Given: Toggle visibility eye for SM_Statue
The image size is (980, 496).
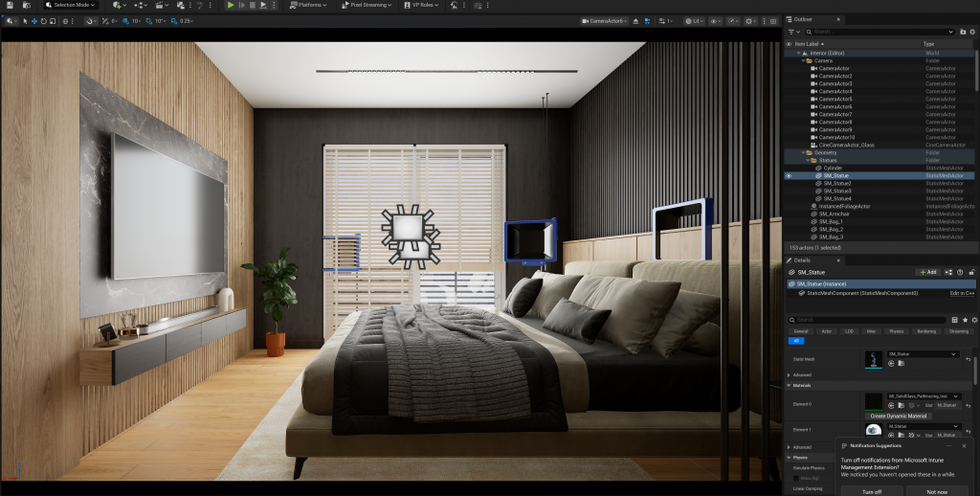Looking at the screenshot, I should [x=789, y=176].
